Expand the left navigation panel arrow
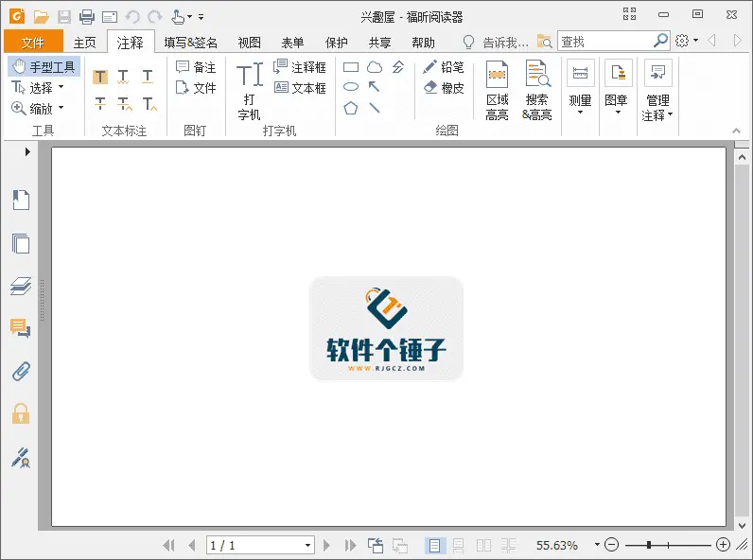 click(x=27, y=151)
